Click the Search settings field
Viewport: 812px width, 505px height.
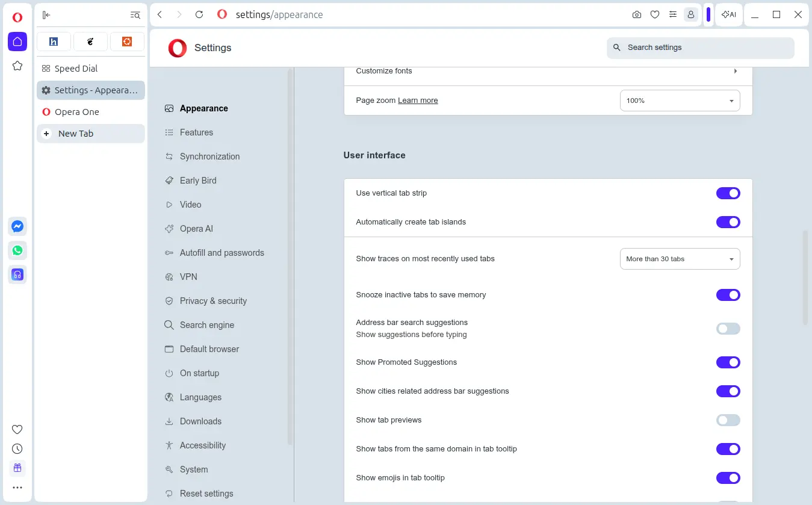(701, 48)
